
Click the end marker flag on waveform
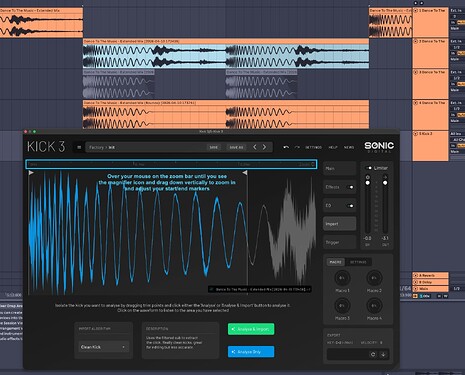[x=245, y=173]
